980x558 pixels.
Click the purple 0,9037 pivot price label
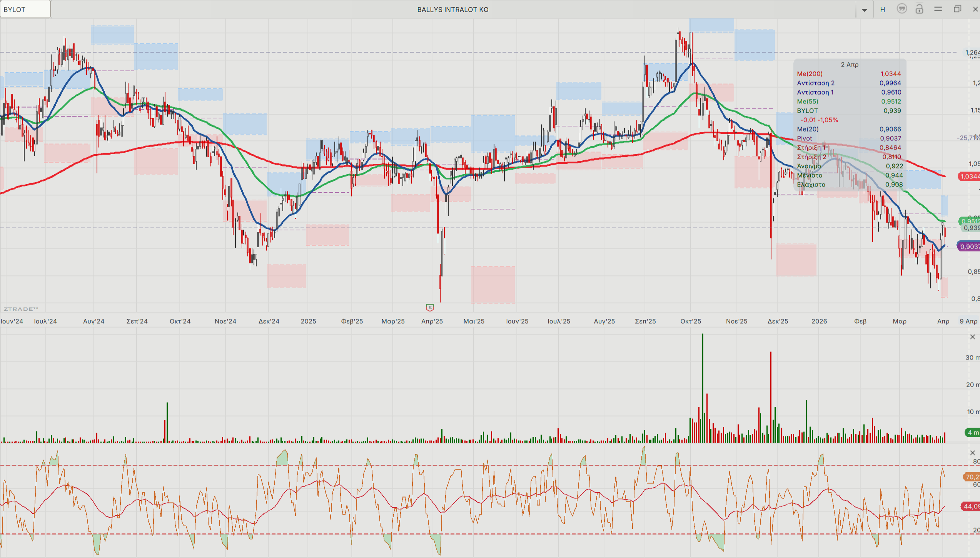point(969,247)
